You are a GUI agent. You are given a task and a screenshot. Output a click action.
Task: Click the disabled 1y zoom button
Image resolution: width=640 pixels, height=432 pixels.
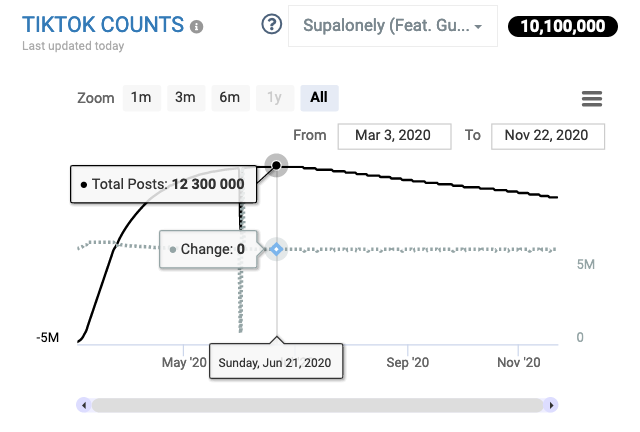[x=274, y=97]
